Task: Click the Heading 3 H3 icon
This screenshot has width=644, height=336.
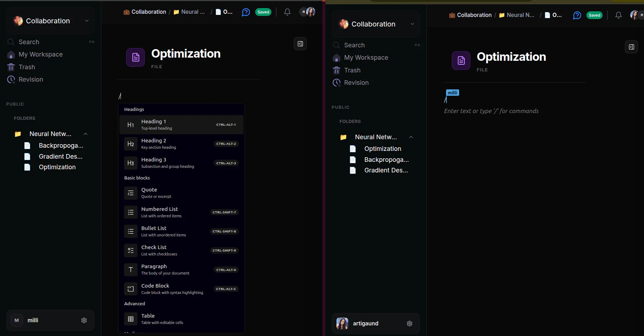Action: point(131,163)
